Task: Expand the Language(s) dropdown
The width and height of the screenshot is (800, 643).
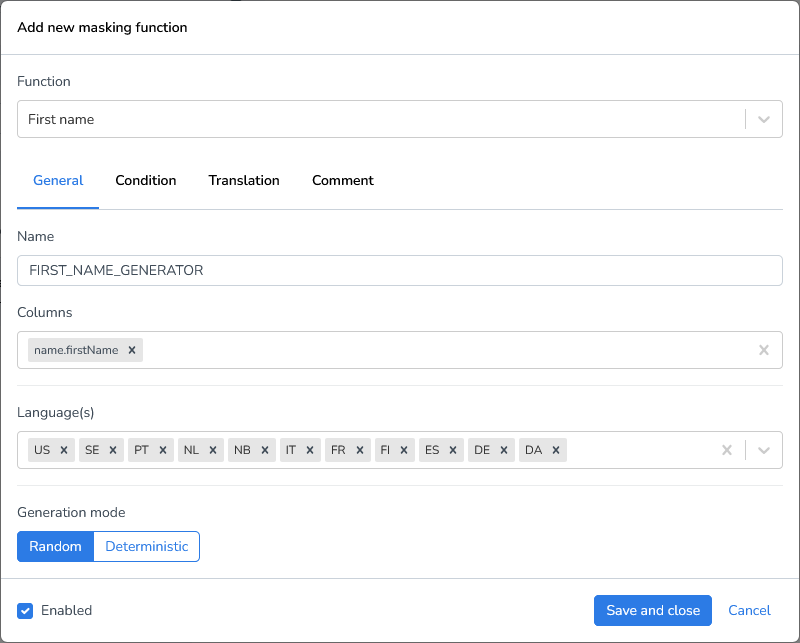Action: tap(763, 450)
